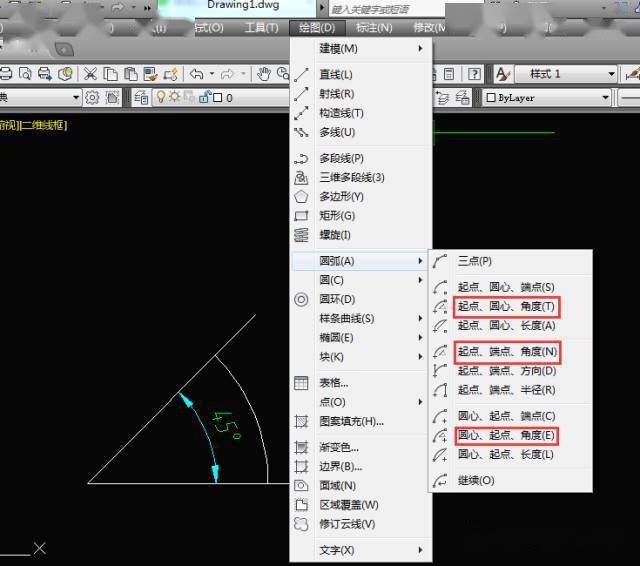Open the undo history dropdown arrow

coord(212,74)
